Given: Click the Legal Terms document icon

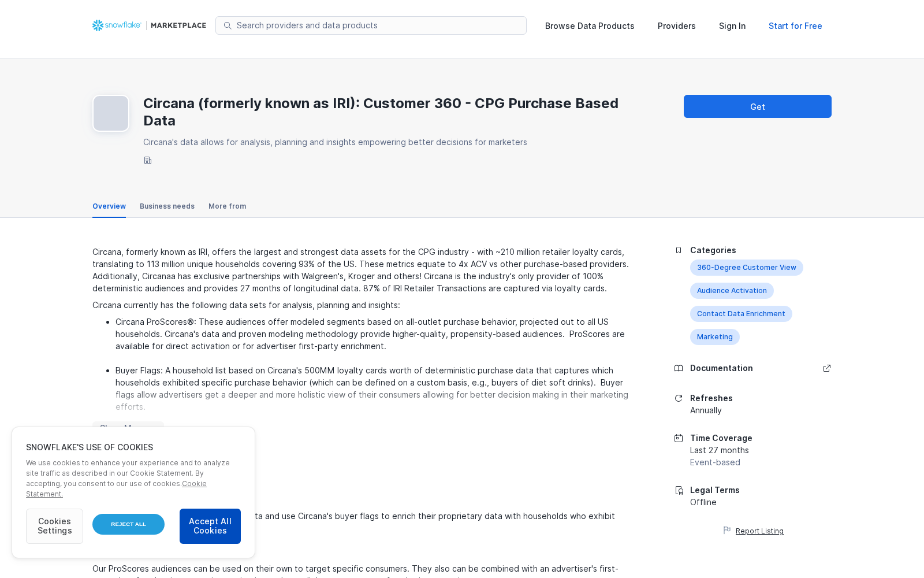Looking at the screenshot, I should [x=679, y=490].
